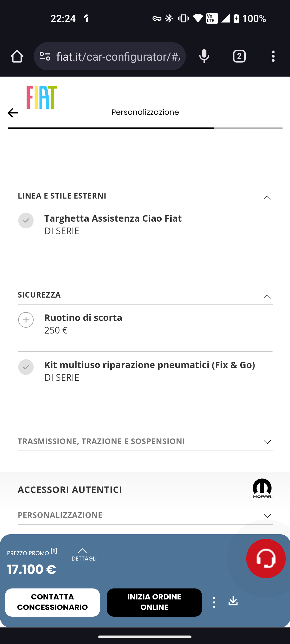Screen dimensions: 290x644
Task: Show price Dettagli panel
Action: coord(84,555)
